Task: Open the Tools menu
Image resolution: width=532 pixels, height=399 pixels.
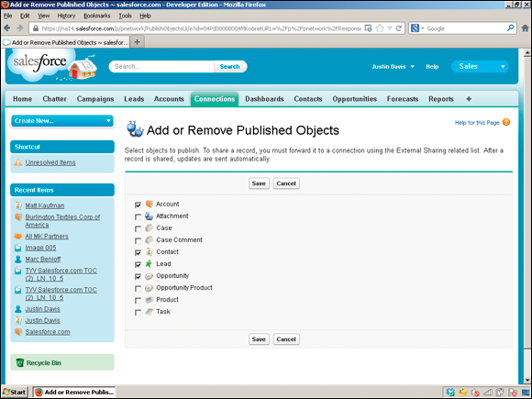Action: [125, 16]
